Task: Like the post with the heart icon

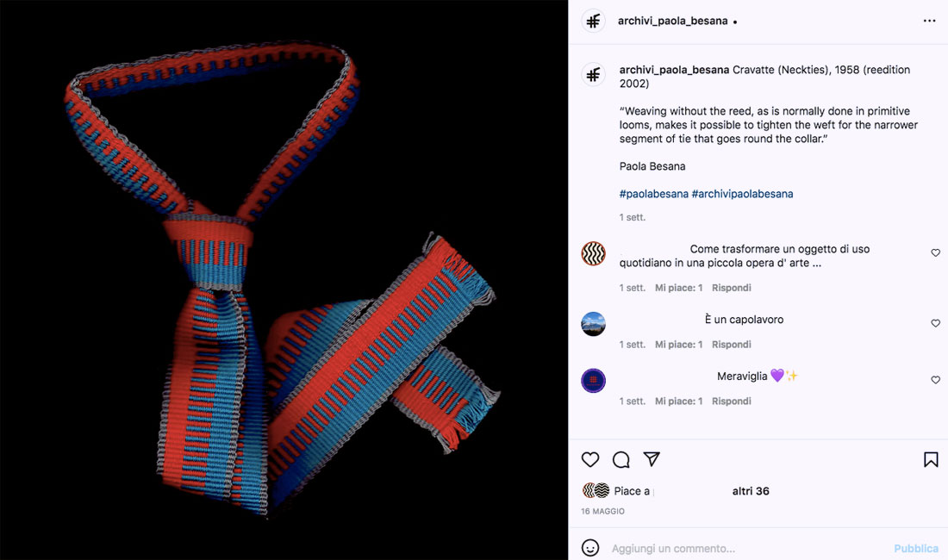Action: [590, 460]
